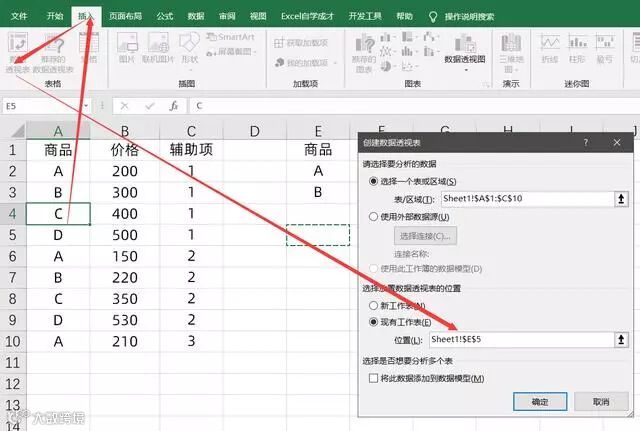
Task: Click the select-all corner triangle
Action: 18,131
